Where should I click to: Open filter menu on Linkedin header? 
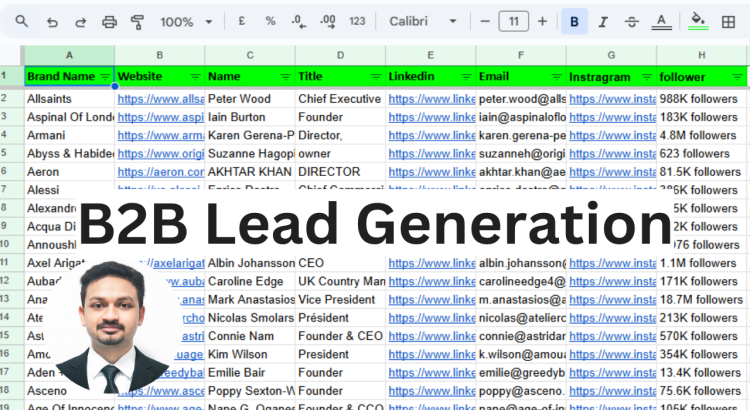[x=466, y=77]
